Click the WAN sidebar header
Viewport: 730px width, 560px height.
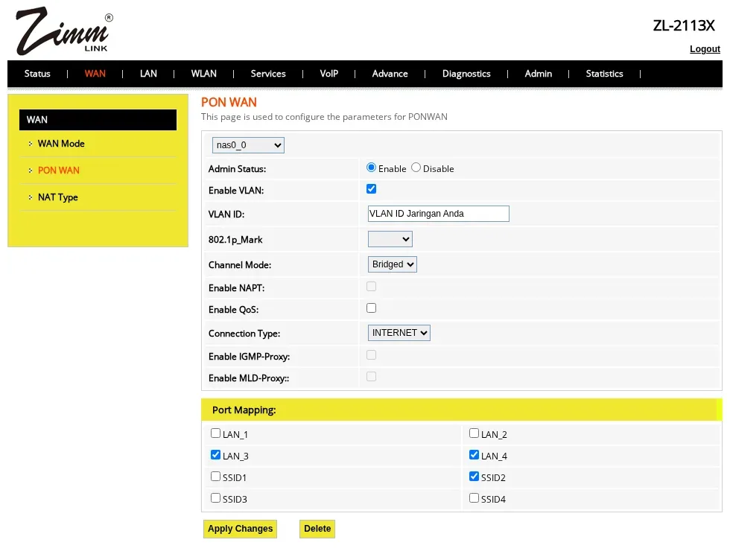point(98,120)
